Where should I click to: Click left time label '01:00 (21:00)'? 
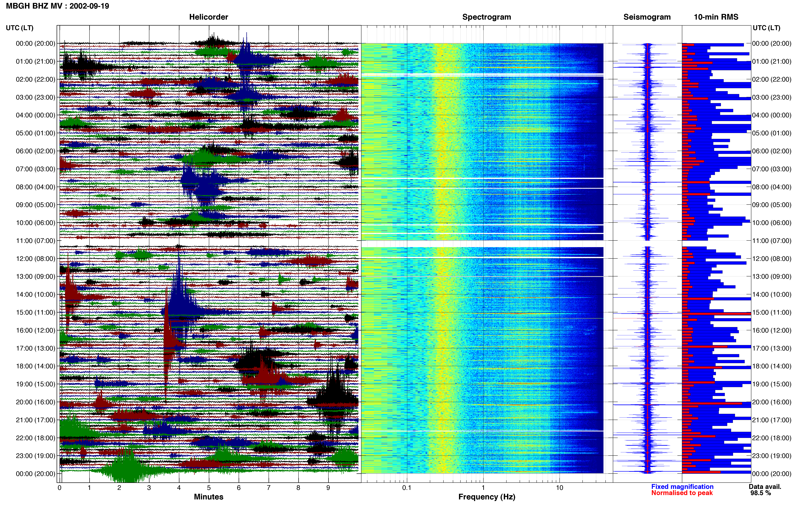coord(36,61)
